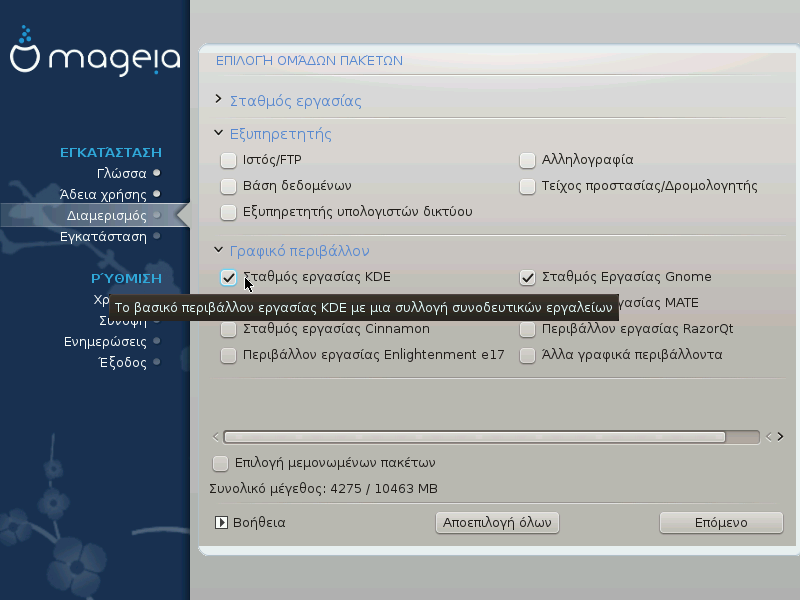Select the Διαμερισμός step
Screen dimensions: 800x600
point(106,215)
